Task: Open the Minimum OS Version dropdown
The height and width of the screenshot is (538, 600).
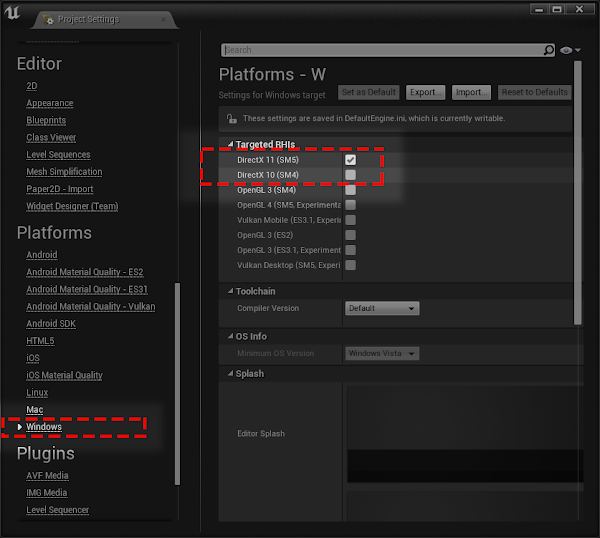Action: click(382, 353)
